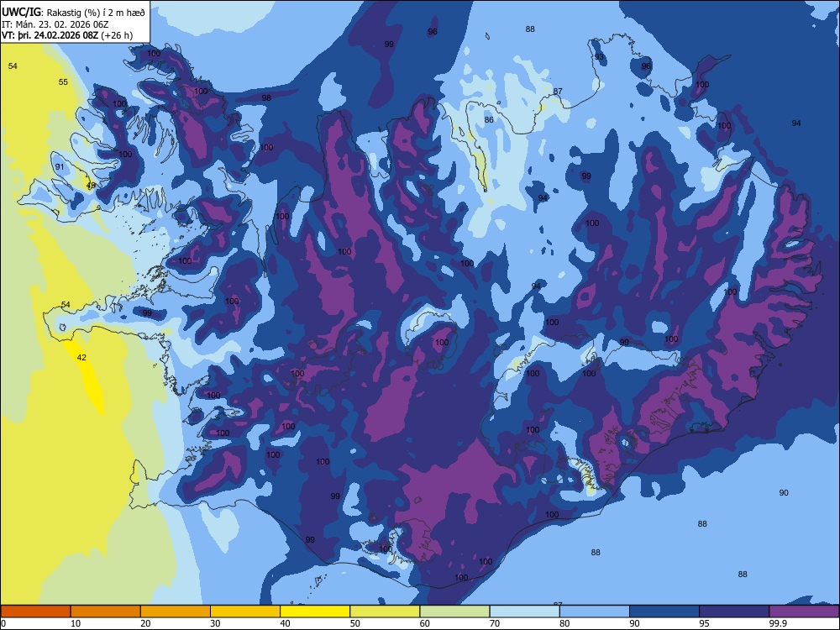Click the amber 20–30 legend swatch

coord(176,612)
